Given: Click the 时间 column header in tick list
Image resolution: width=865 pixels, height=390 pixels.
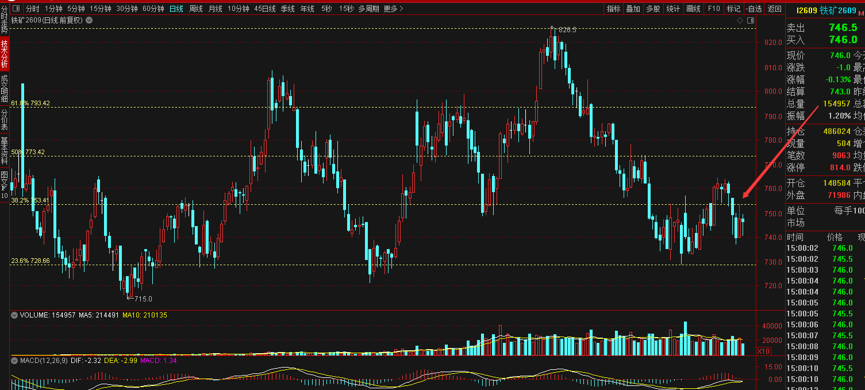Looking at the screenshot, I should click(x=795, y=237).
